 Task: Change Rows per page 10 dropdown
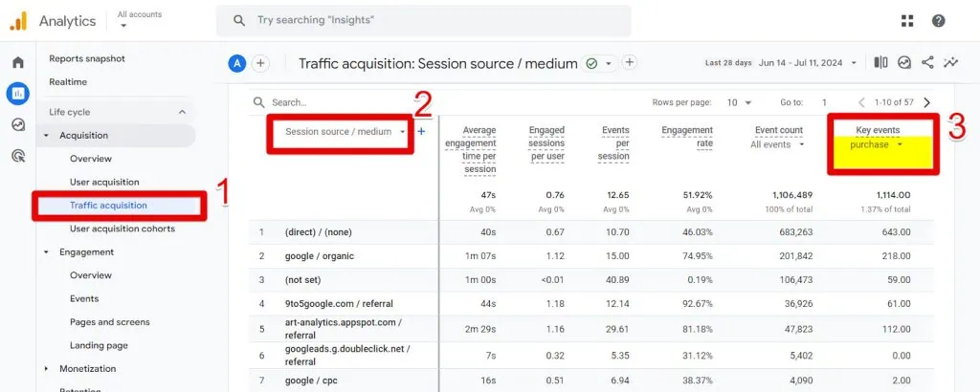click(740, 102)
